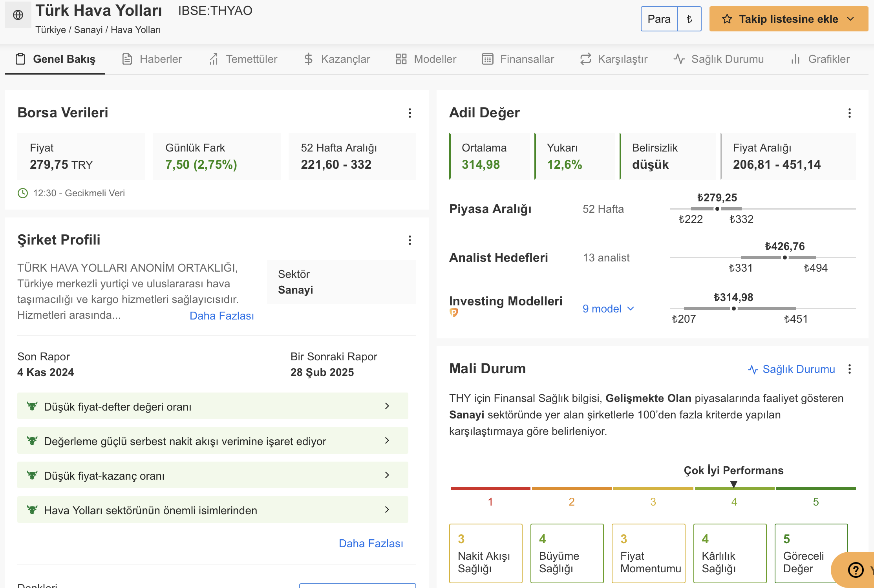Click the Büyüme Sağlığı score card
Image resolution: width=874 pixels, height=588 pixels.
click(x=567, y=553)
